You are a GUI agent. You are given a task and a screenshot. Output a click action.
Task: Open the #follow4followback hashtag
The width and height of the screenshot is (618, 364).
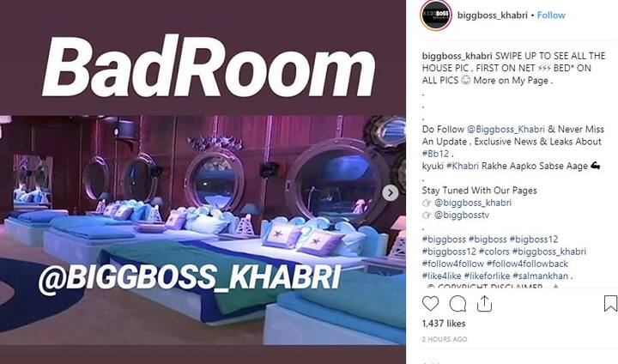527,264
